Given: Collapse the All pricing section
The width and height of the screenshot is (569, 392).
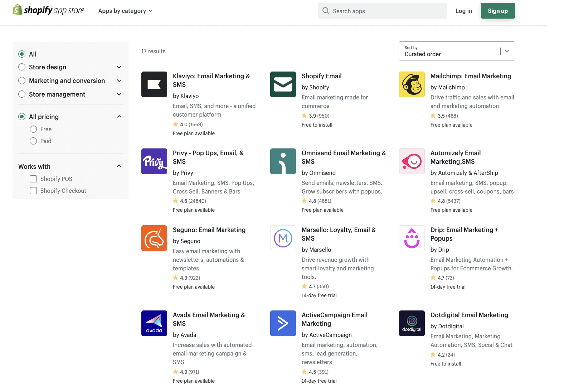Looking at the screenshot, I should point(119,117).
